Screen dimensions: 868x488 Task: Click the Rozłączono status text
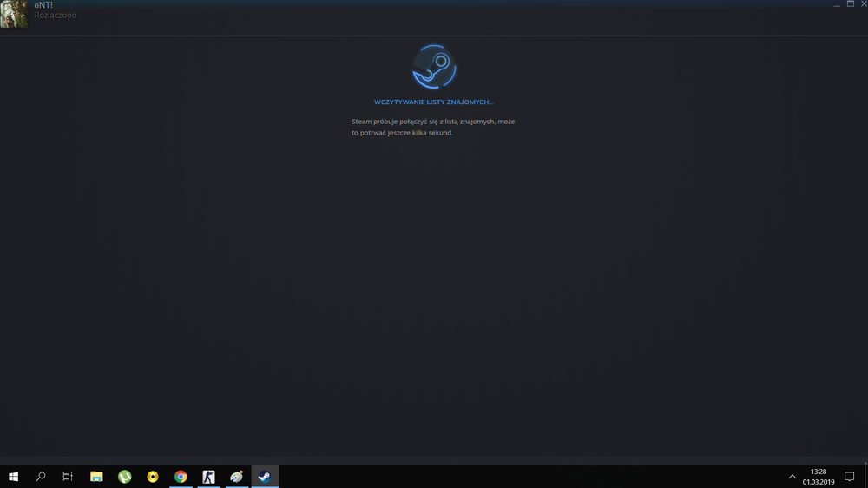tap(56, 16)
